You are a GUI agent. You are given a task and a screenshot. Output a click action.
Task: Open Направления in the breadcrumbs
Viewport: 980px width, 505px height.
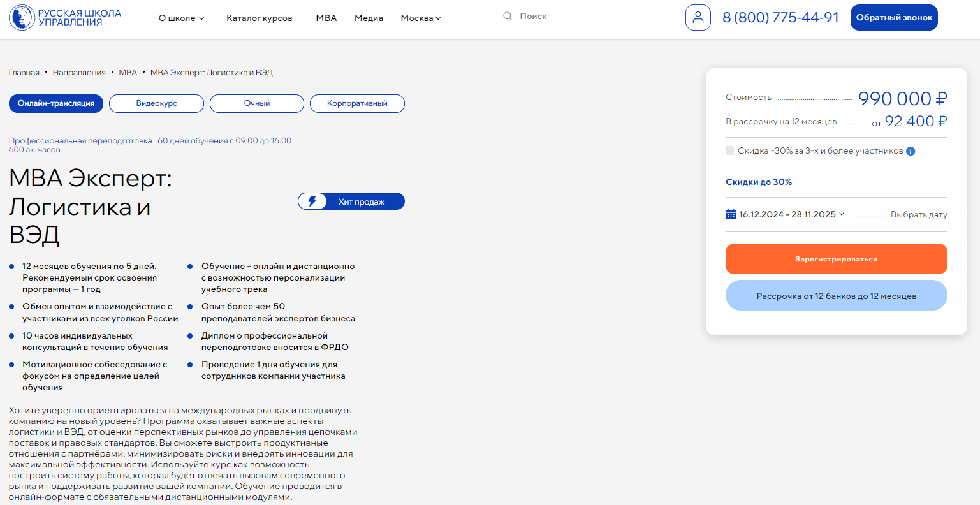point(79,72)
